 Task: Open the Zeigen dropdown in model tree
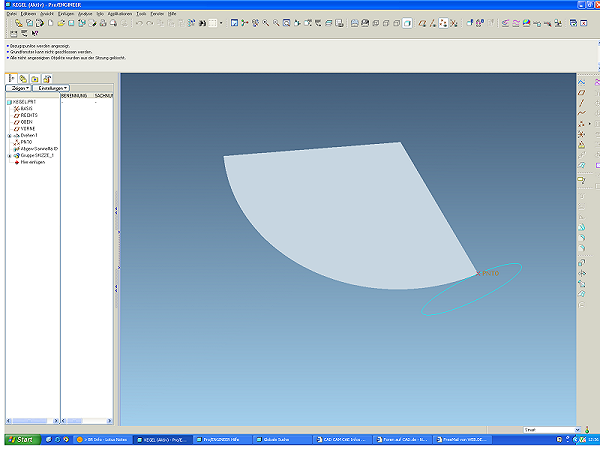pyautogui.click(x=18, y=88)
